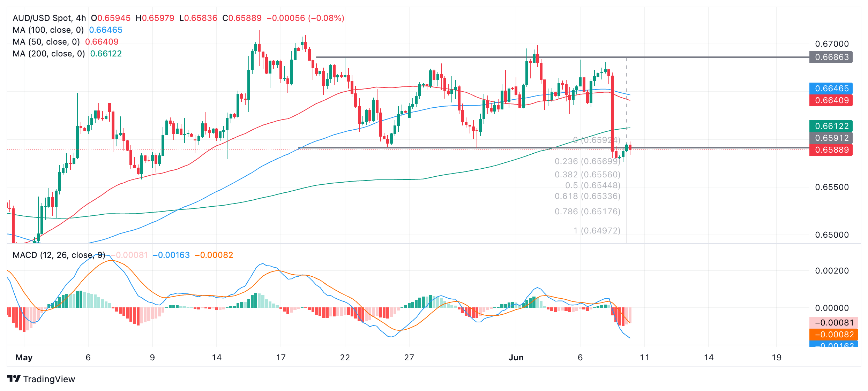Click the TradingView logo icon
The image size is (868, 391).
(x=14, y=378)
